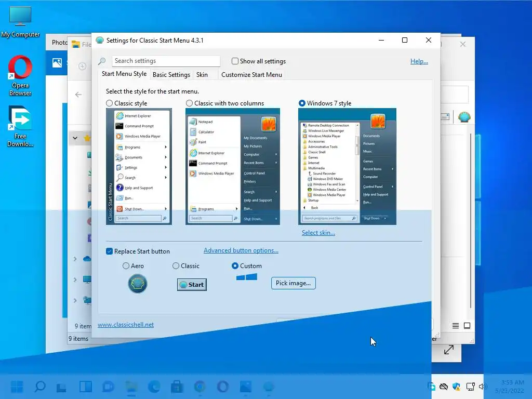The width and height of the screenshot is (532, 399).
Task: Open the Help link
Action: tap(419, 61)
